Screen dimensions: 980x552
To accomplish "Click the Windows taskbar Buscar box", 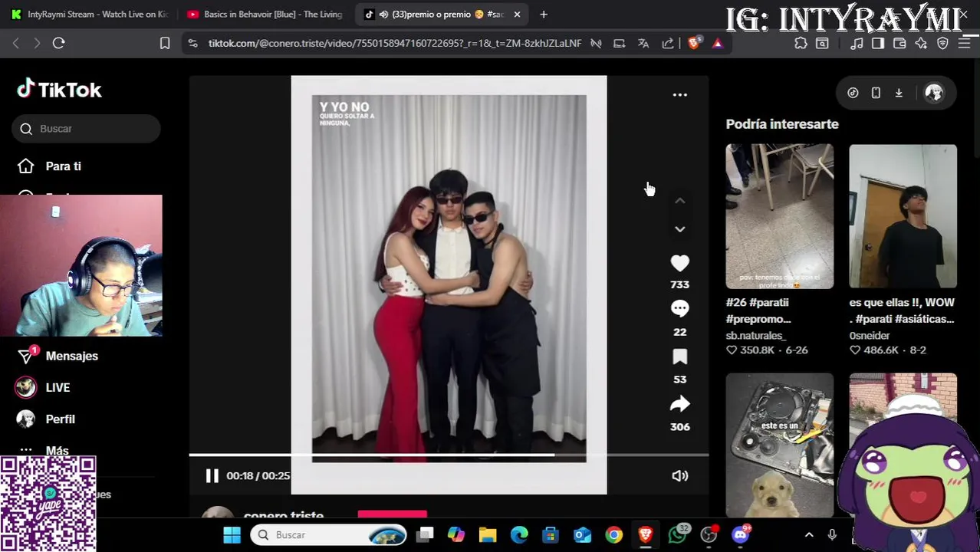I will pos(330,535).
